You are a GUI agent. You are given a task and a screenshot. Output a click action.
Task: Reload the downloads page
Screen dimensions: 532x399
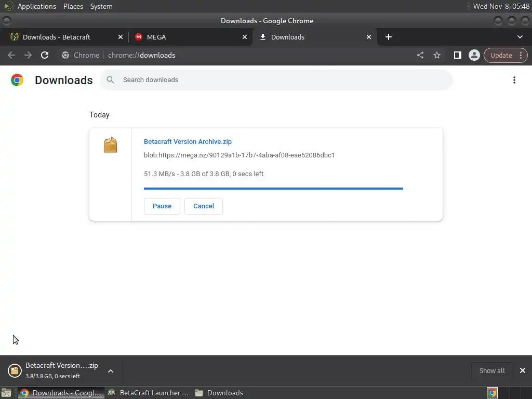point(45,55)
